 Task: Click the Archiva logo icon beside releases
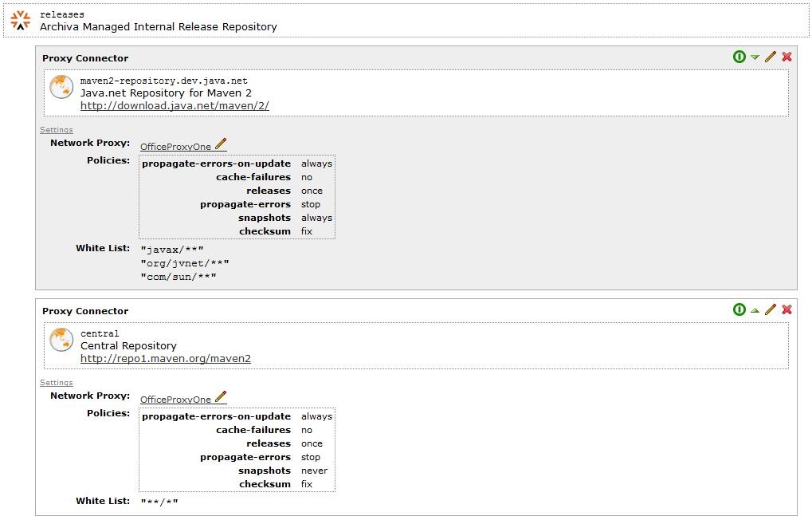20,20
